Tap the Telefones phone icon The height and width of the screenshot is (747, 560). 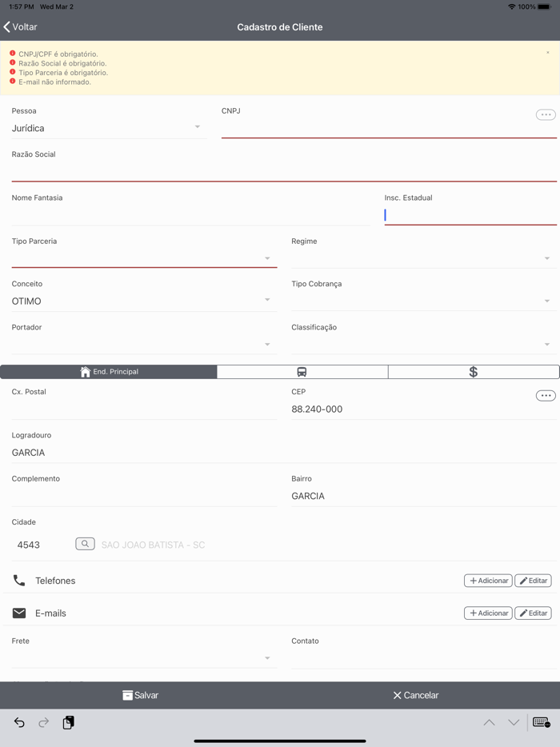(19, 581)
